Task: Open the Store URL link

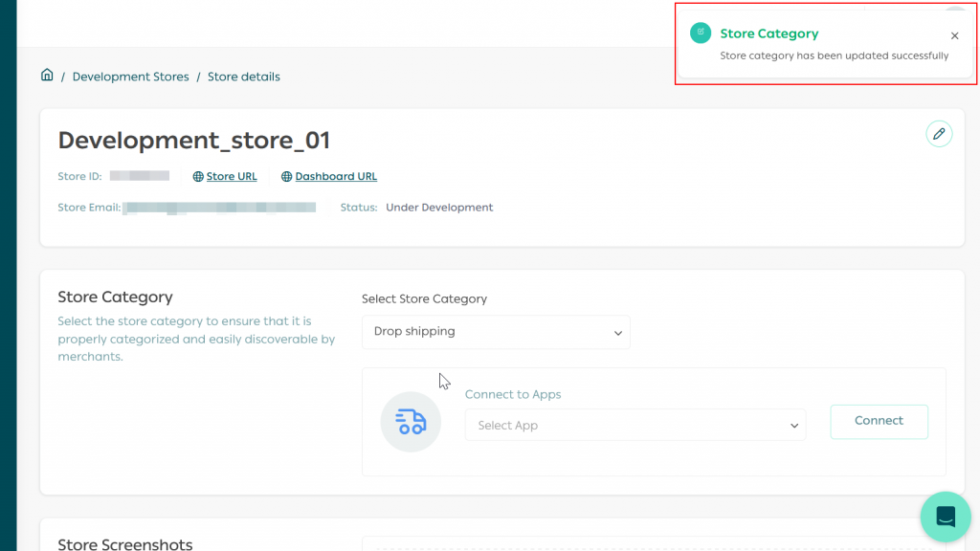Action: (x=232, y=176)
